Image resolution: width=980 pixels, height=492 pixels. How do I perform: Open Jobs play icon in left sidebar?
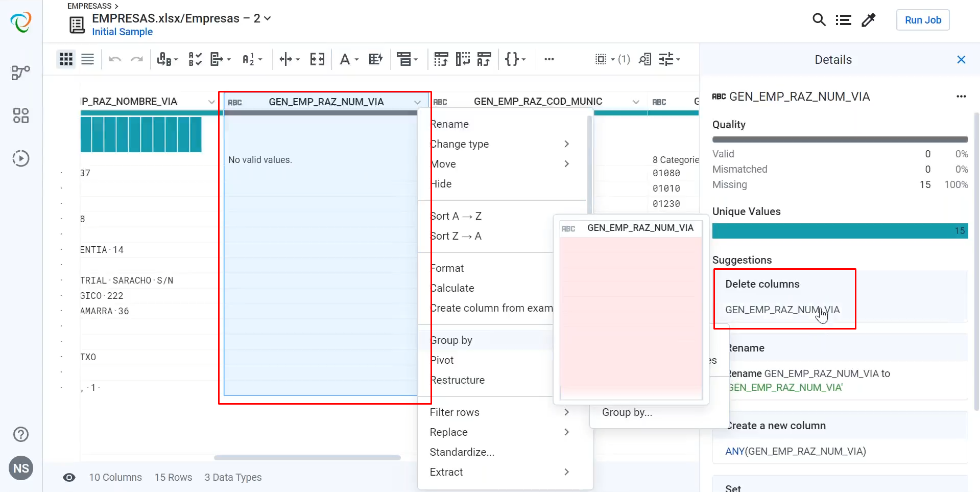[x=20, y=158]
